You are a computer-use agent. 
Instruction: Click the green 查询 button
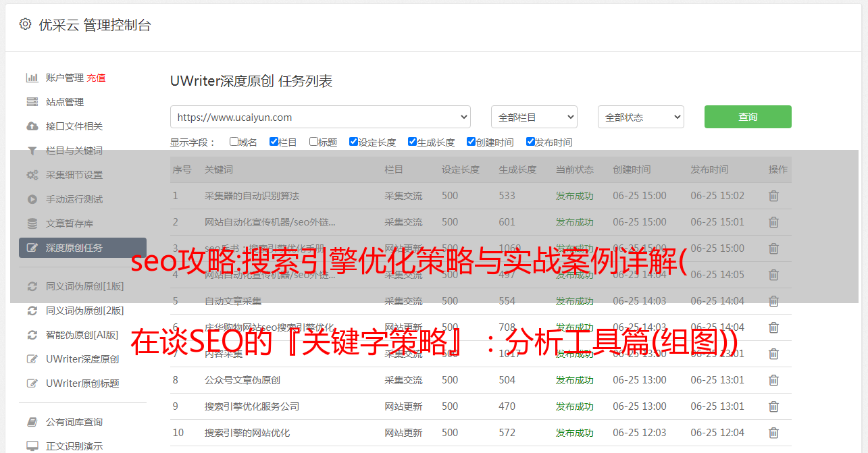(x=748, y=117)
